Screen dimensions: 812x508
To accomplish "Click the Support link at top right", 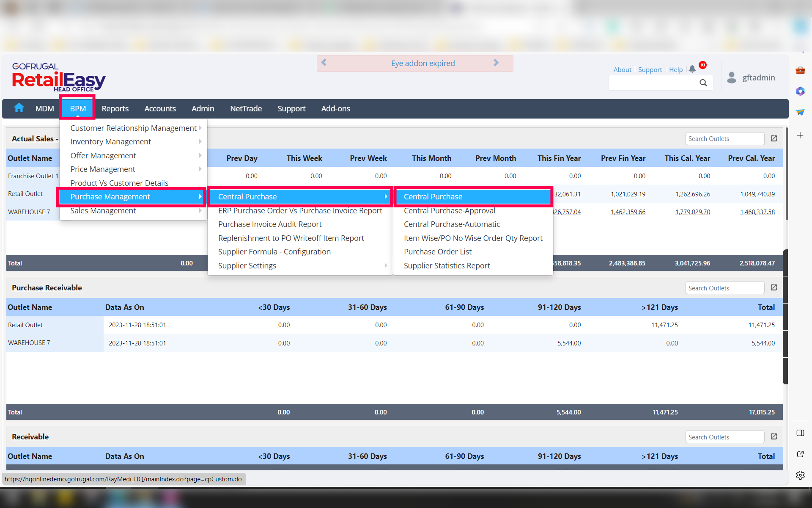I will (650, 69).
